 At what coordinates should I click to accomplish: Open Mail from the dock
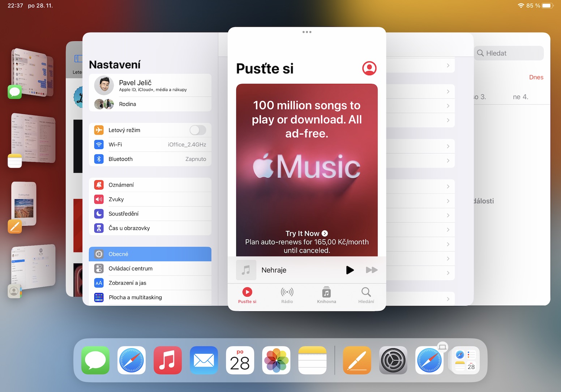(204, 360)
